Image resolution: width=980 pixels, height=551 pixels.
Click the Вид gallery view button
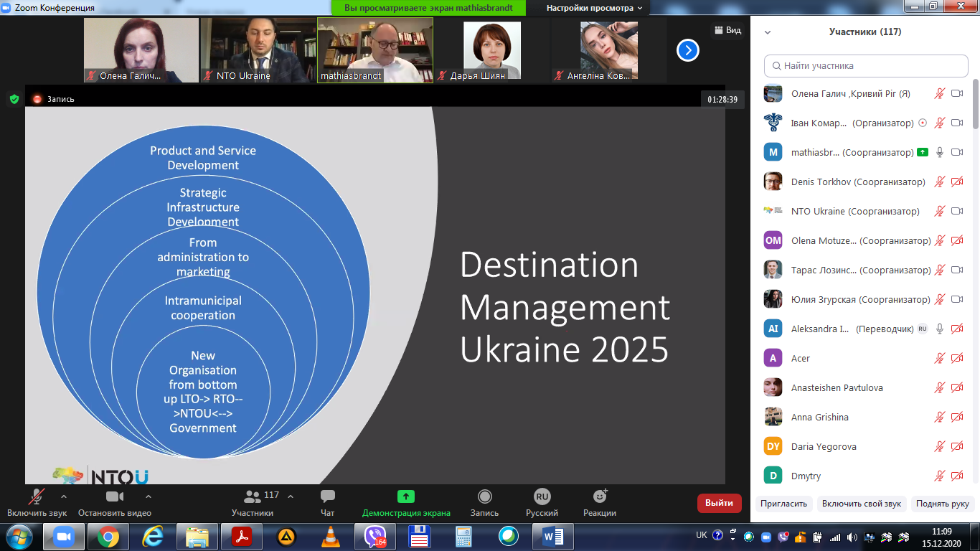coord(727,30)
